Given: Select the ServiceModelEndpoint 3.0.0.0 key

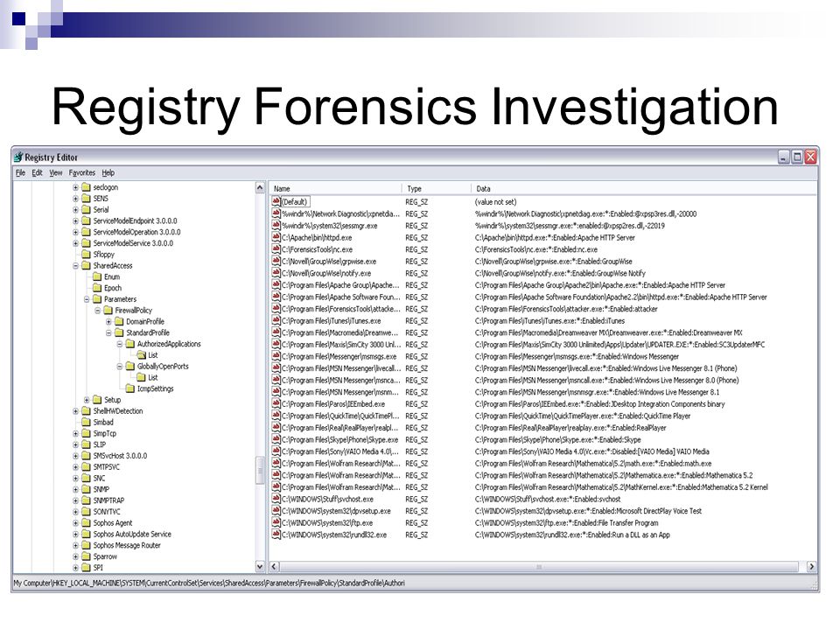Looking at the screenshot, I should (x=135, y=220).
